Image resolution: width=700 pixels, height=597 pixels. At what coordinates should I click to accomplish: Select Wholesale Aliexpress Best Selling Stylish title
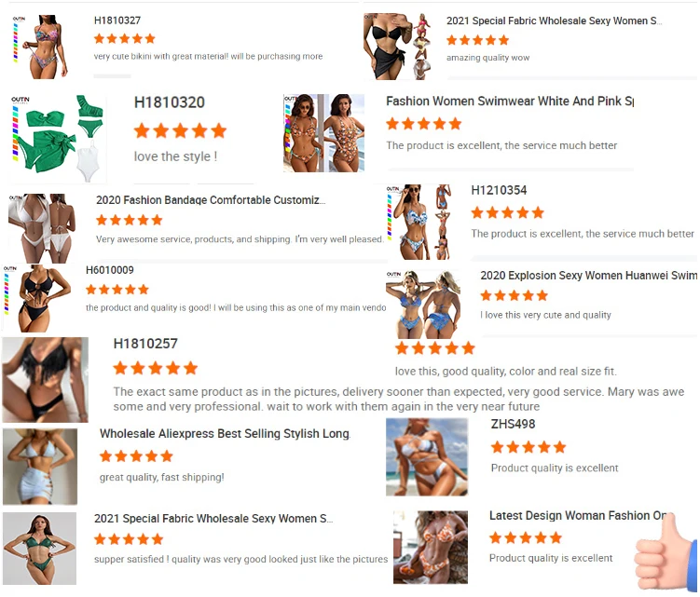225,434
